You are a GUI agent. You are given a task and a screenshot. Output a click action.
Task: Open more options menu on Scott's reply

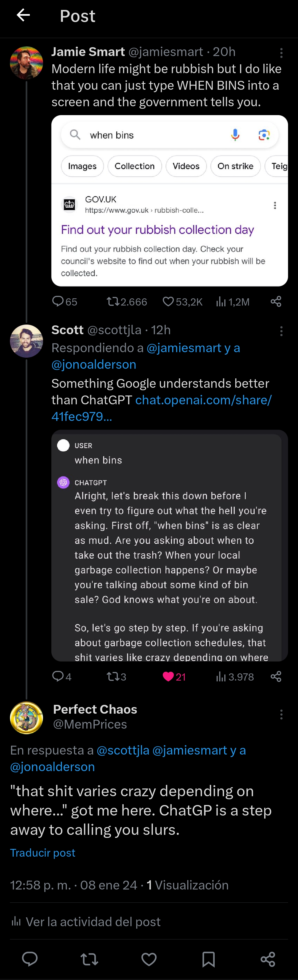pos(281,331)
